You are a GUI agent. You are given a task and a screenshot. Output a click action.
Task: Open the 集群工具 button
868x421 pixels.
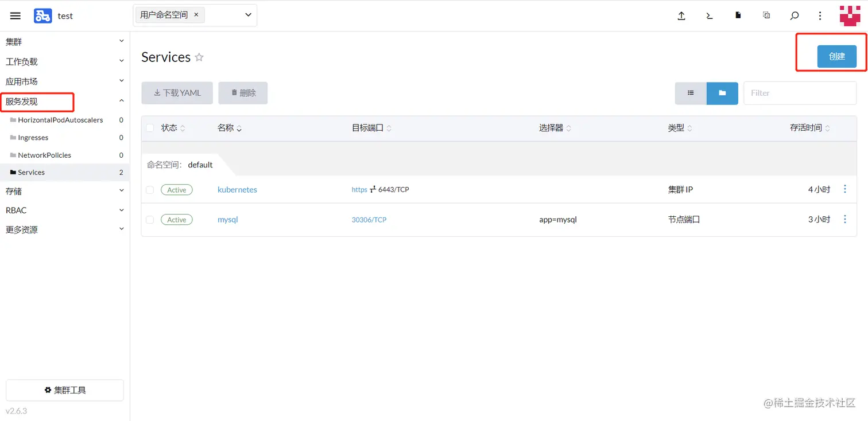click(65, 390)
